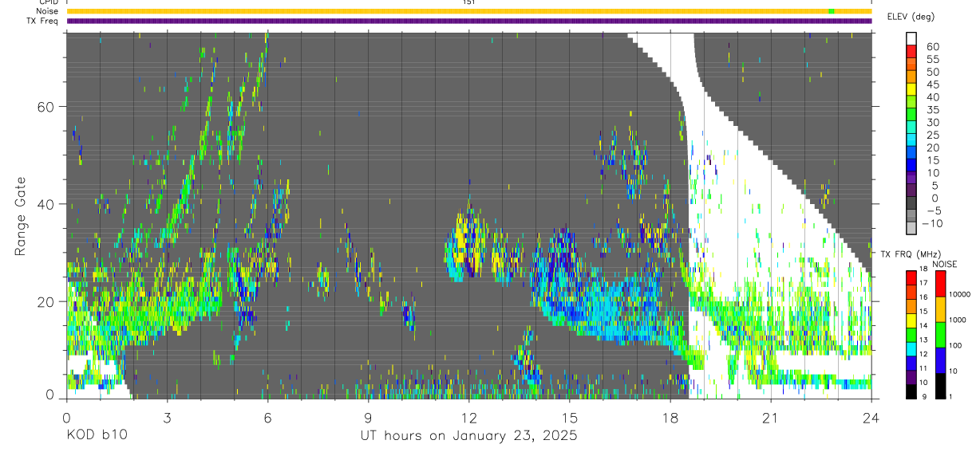Pick the cyan segment of ELEV colorbar

coord(911,139)
